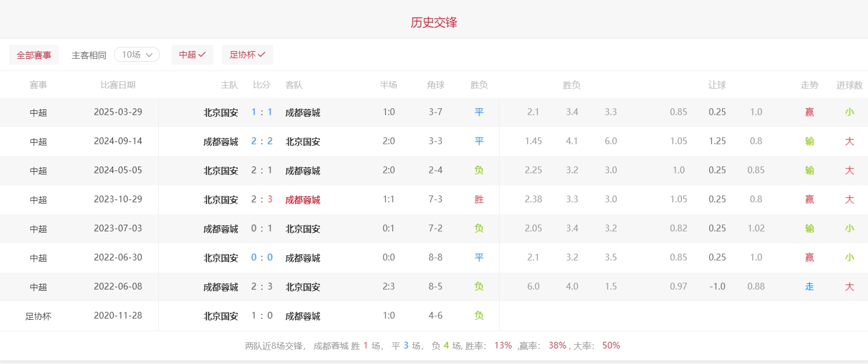Viewport: 868px width, 364px height.
Task: Click the 2:2 score on 2024-09-14
Action: click(261, 141)
